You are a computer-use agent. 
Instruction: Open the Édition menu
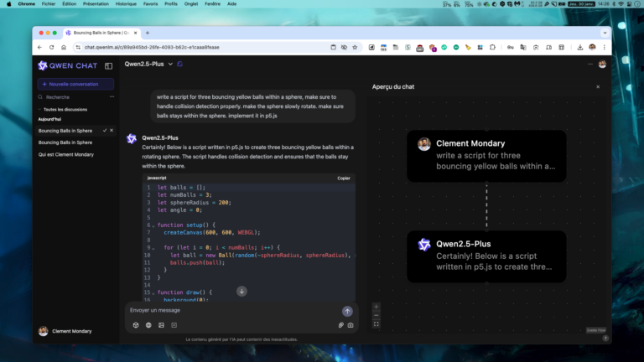click(x=69, y=3)
